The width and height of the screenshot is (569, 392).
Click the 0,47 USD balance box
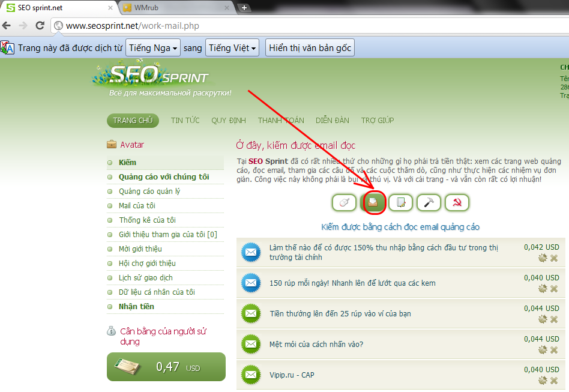(166, 367)
